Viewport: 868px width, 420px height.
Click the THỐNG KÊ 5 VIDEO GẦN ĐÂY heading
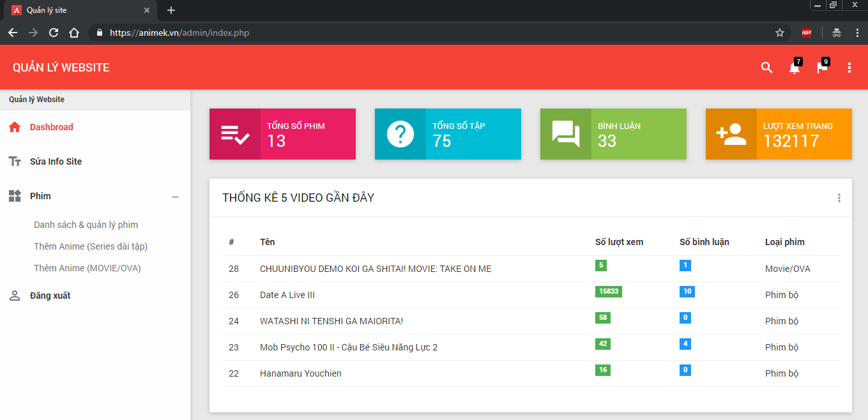point(298,198)
